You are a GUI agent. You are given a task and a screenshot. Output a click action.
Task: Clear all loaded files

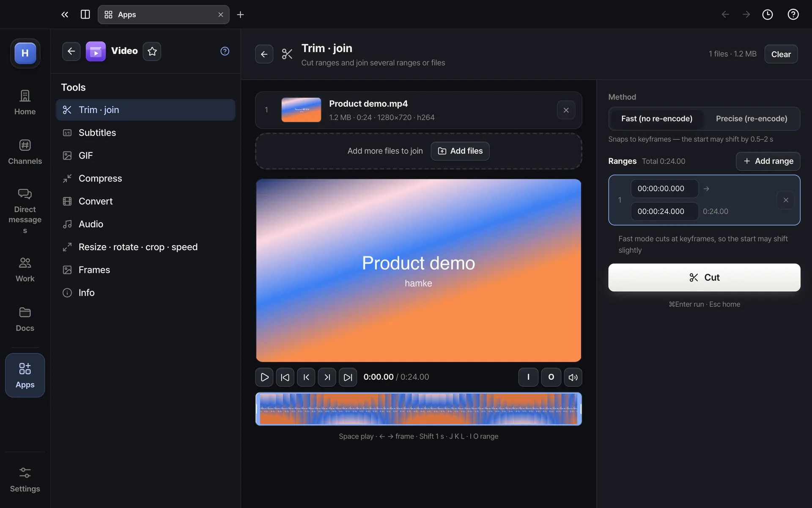point(781,54)
